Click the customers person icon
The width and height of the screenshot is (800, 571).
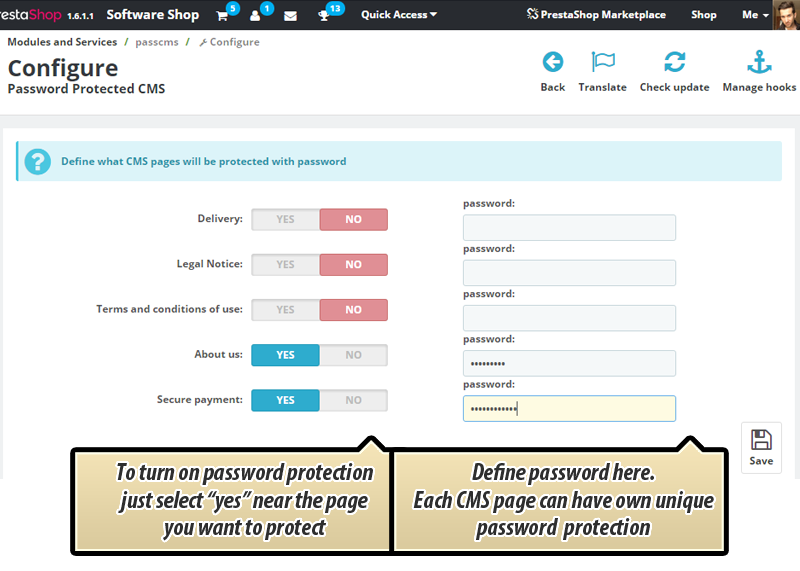click(255, 15)
